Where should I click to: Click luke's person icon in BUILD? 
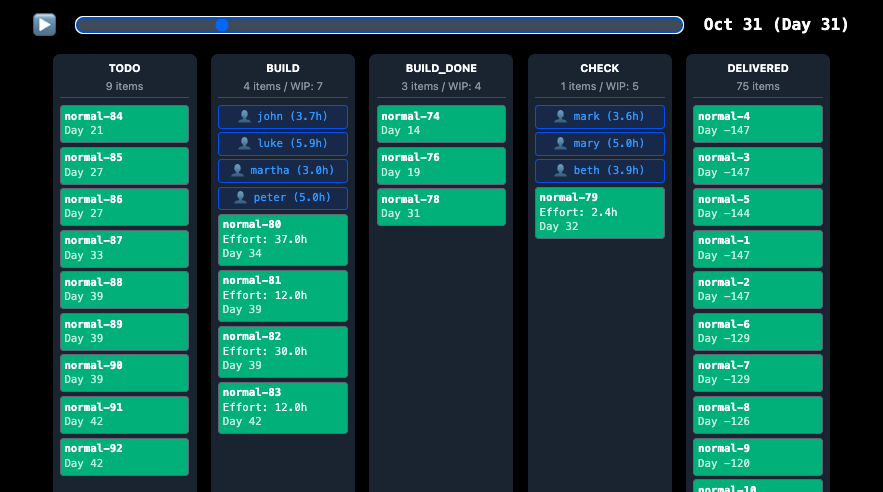pos(244,144)
